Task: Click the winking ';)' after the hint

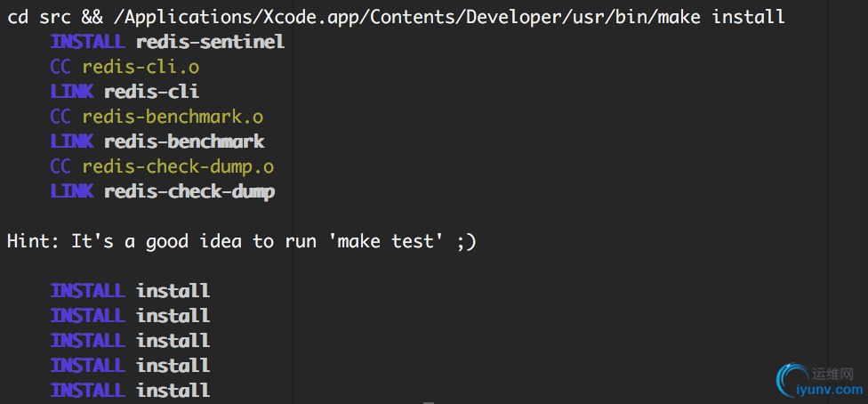Action: pyautogui.click(x=466, y=241)
